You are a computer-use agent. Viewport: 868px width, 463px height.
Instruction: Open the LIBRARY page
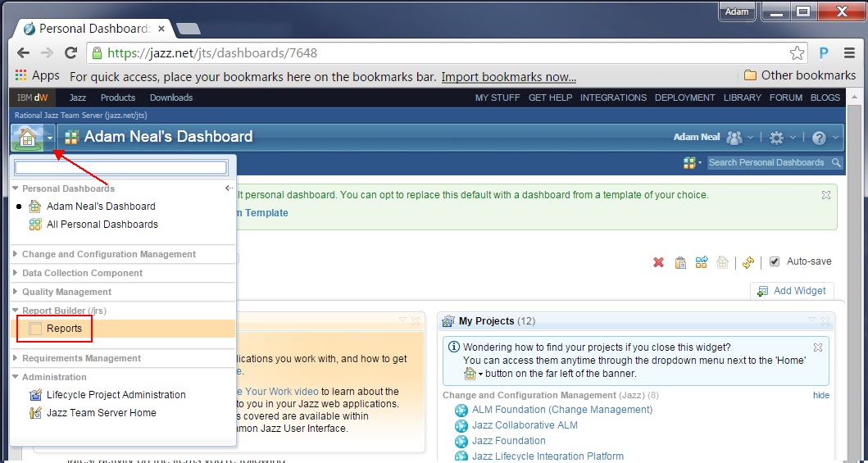(x=743, y=98)
